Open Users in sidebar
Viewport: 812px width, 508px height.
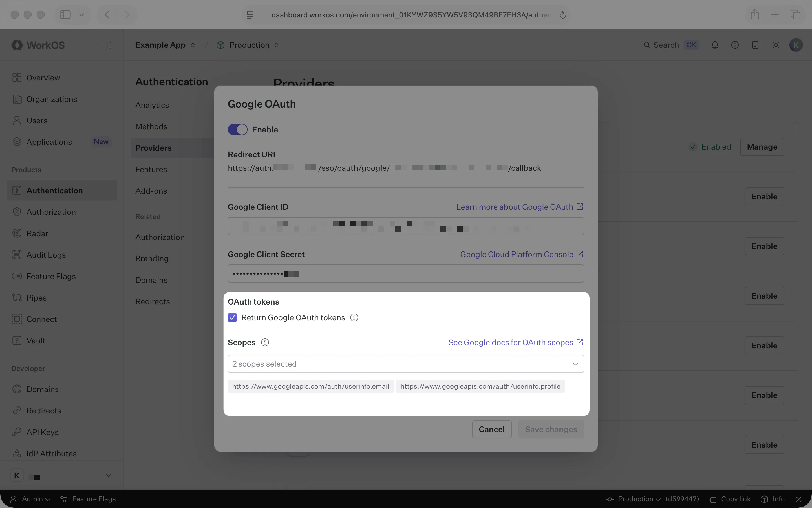[x=62, y=121]
